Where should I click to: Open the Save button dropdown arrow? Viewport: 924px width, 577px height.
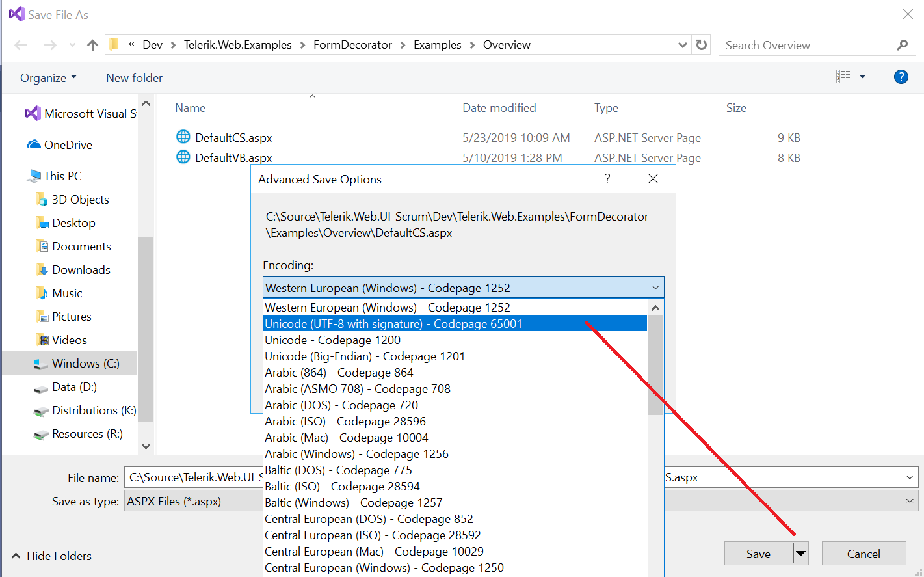pyautogui.click(x=801, y=554)
